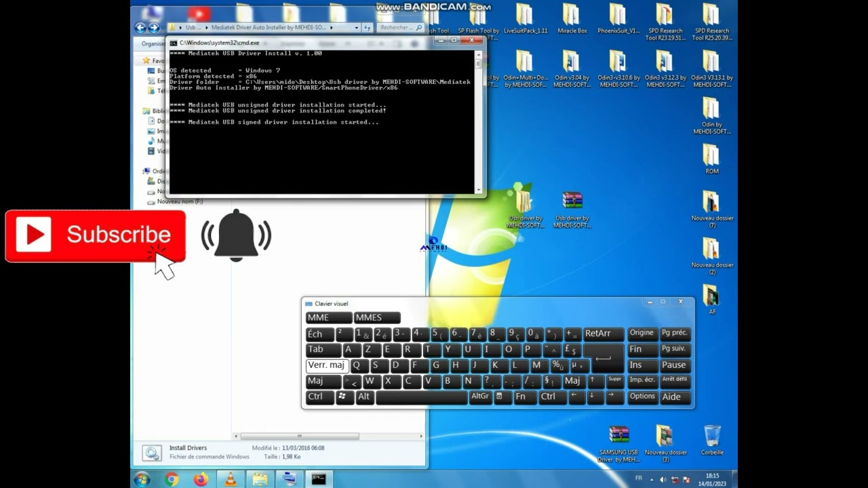Click the MME prediction on visual keyboard

point(329,318)
